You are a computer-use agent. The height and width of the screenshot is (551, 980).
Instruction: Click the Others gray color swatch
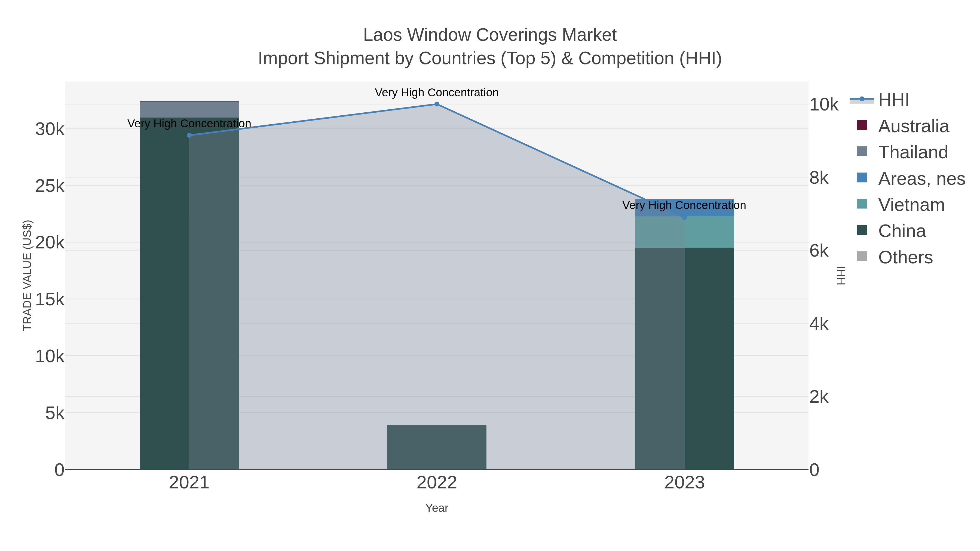pyautogui.click(x=862, y=256)
